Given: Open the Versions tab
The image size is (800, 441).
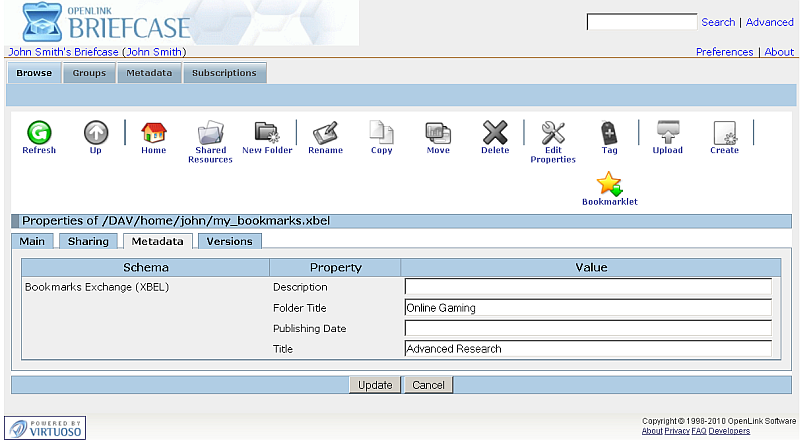Looking at the screenshot, I should click(229, 241).
